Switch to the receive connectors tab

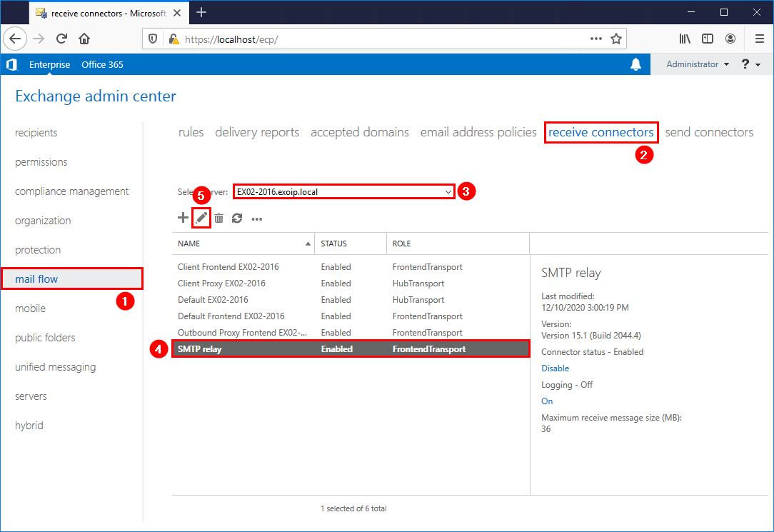point(601,132)
